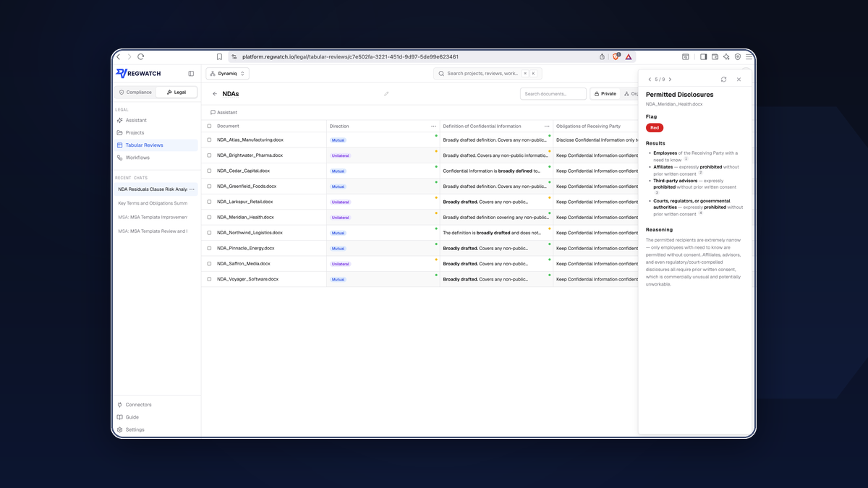The image size is (868, 488).
Task: Edit the NDAs title with the pencil icon
Action: (386, 94)
